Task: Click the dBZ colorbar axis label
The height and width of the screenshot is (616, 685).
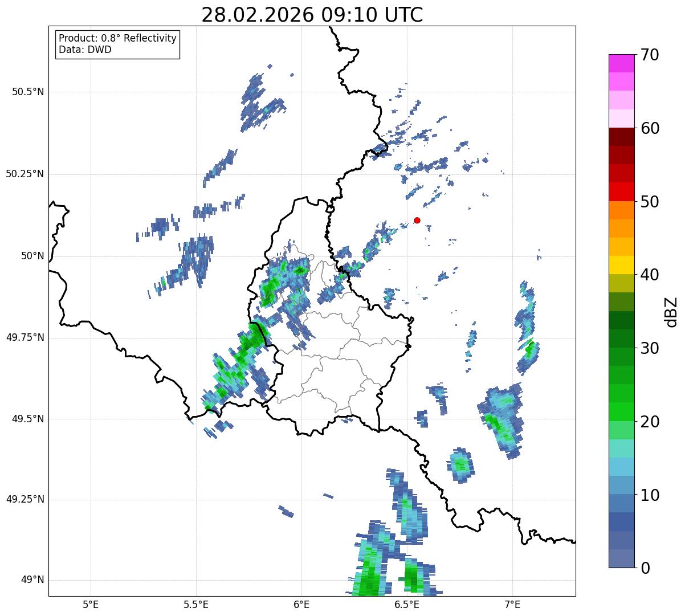Action: pos(671,312)
